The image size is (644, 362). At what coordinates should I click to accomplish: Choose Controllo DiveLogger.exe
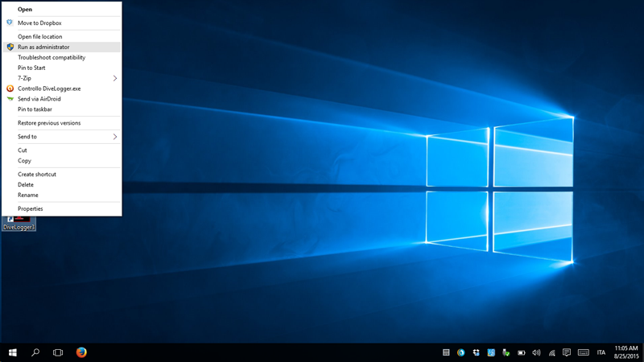[62, 88]
